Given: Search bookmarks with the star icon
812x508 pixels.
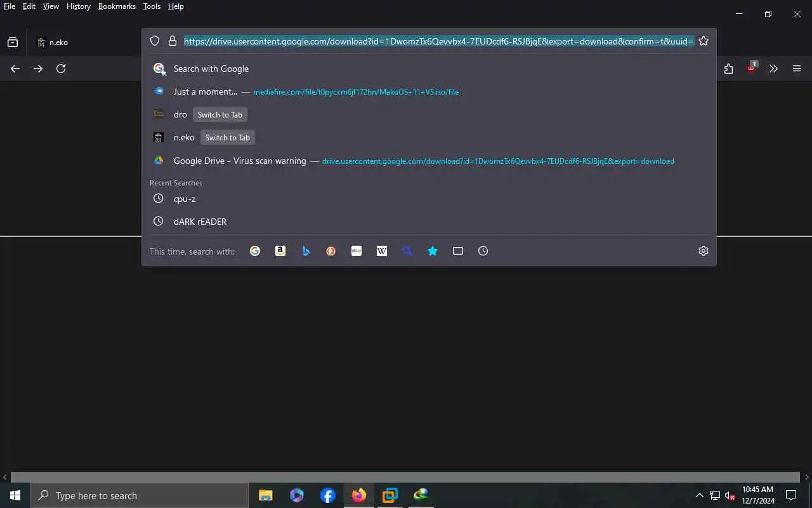Looking at the screenshot, I should pyautogui.click(x=433, y=251).
